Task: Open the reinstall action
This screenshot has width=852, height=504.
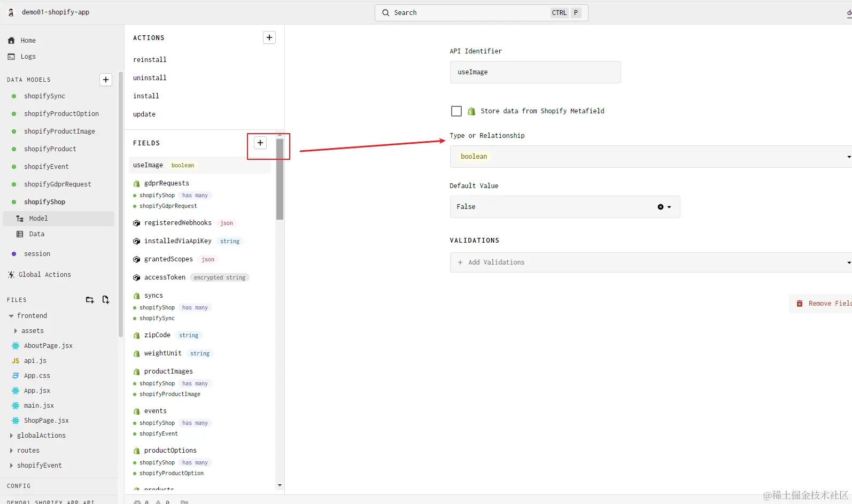Action: tap(150, 60)
